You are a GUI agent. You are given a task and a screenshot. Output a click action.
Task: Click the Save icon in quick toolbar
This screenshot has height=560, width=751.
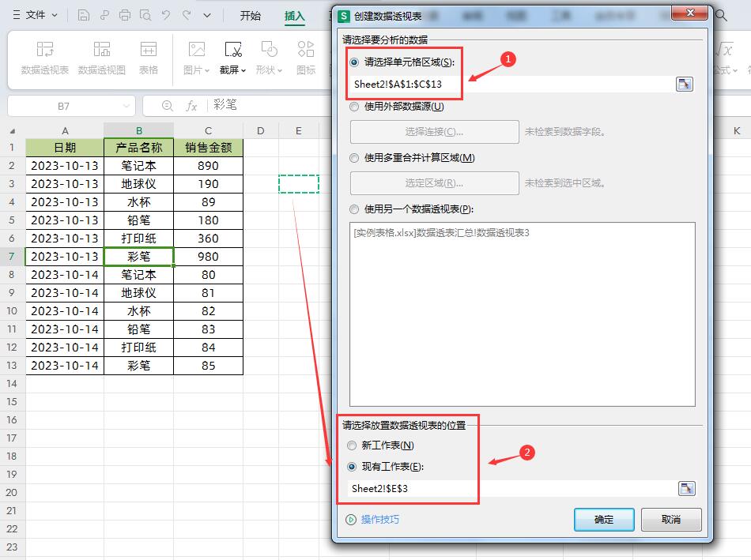(83, 15)
